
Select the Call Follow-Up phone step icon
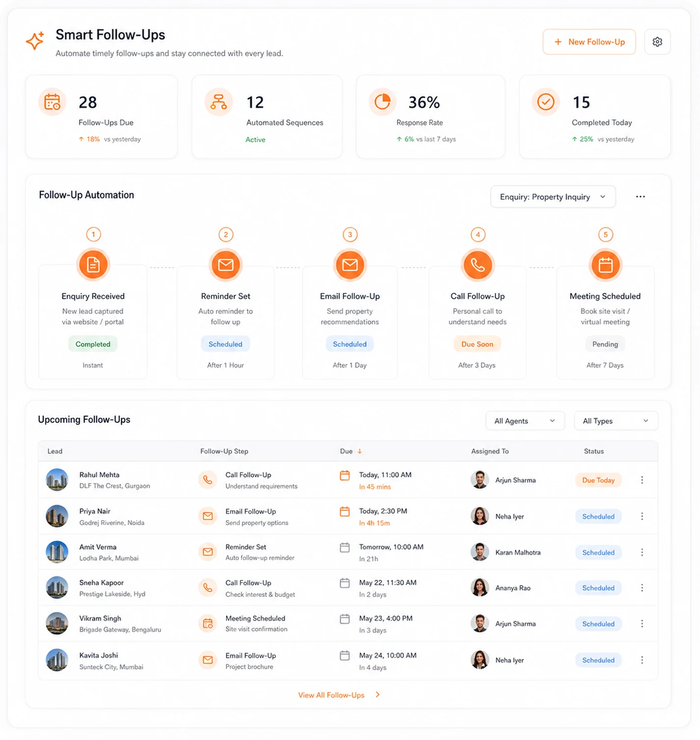click(x=478, y=265)
